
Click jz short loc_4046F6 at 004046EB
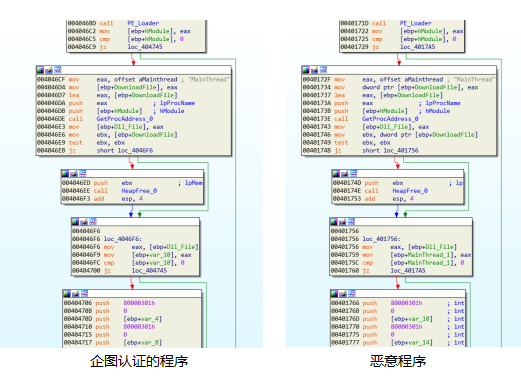point(95,151)
